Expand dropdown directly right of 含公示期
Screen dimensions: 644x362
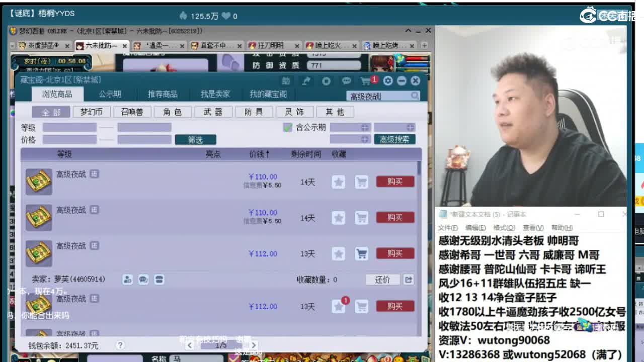350,127
